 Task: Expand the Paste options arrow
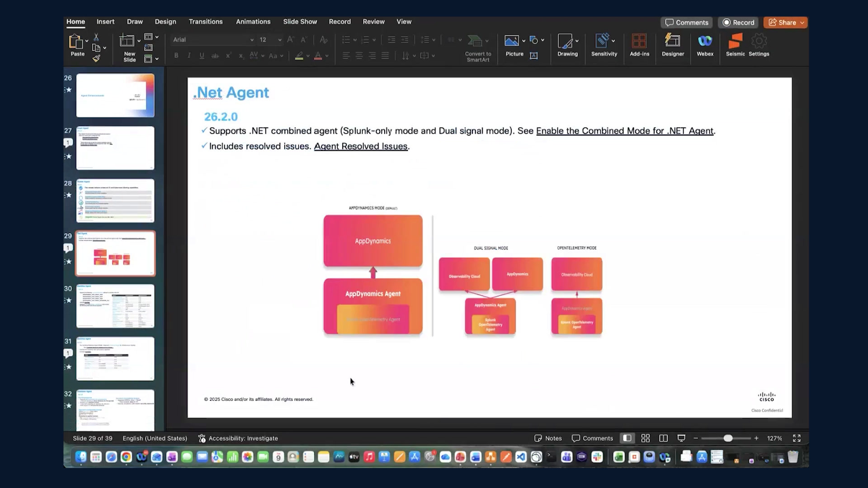tap(87, 41)
